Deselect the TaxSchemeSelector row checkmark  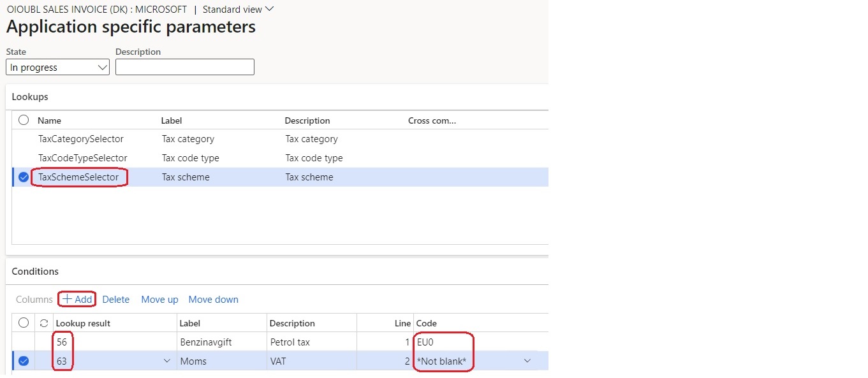coord(23,177)
